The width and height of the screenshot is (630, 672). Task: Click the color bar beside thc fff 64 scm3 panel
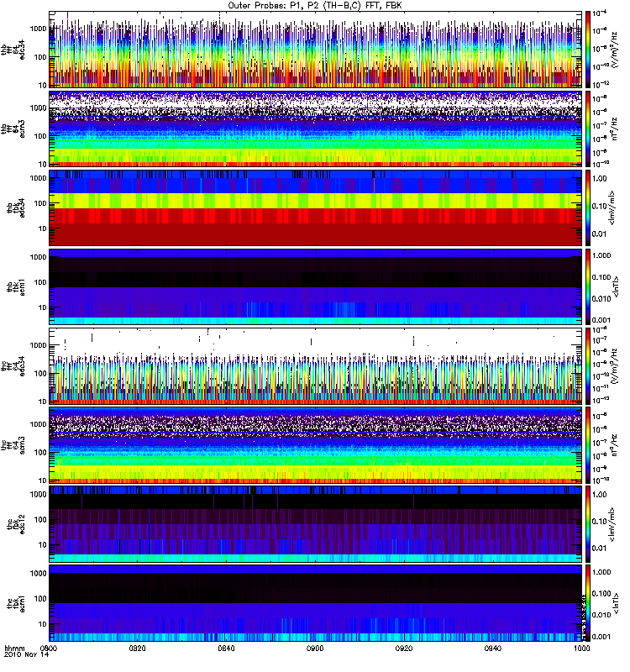[x=588, y=445]
